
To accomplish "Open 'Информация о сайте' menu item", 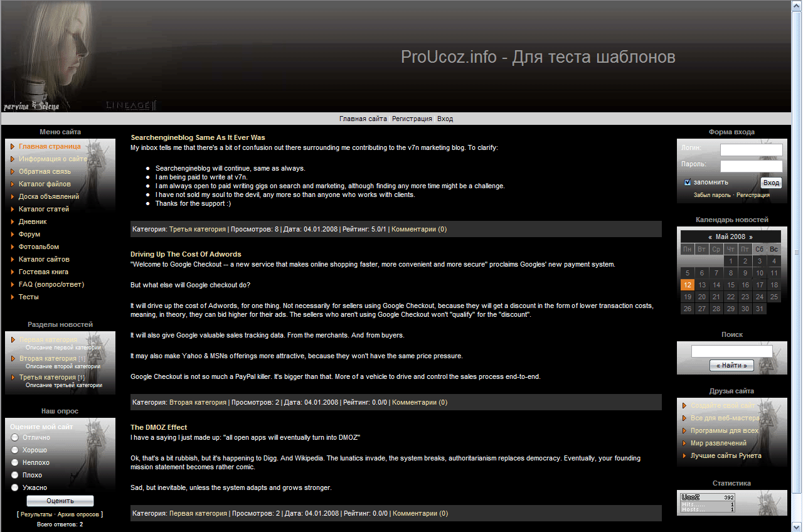I will [53, 159].
